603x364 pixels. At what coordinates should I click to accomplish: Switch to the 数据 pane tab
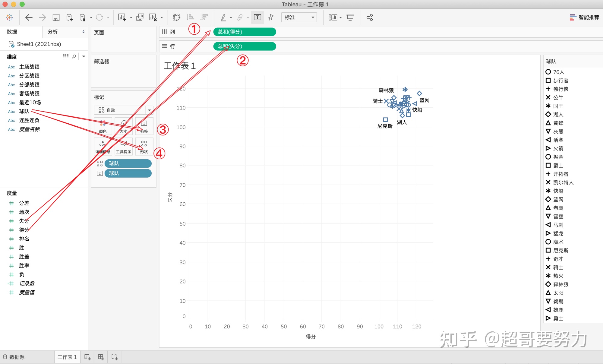pyautogui.click(x=21, y=32)
